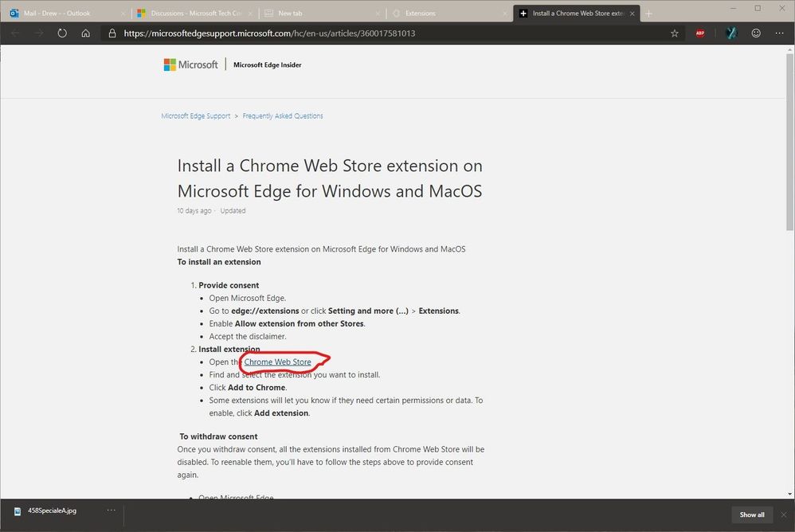Image resolution: width=795 pixels, height=532 pixels.
Task: Close the Discussions Microsoft Tech tab
Action: coord(250,14)
